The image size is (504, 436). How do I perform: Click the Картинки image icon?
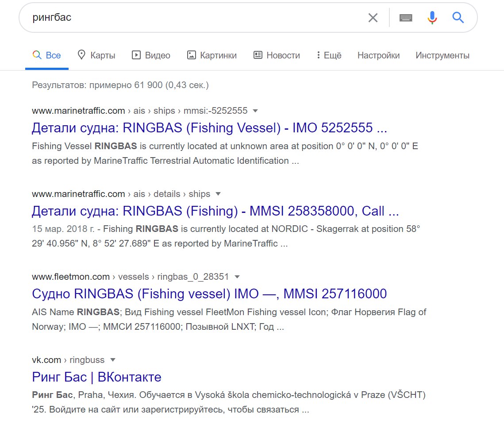[x=192, y=55]
